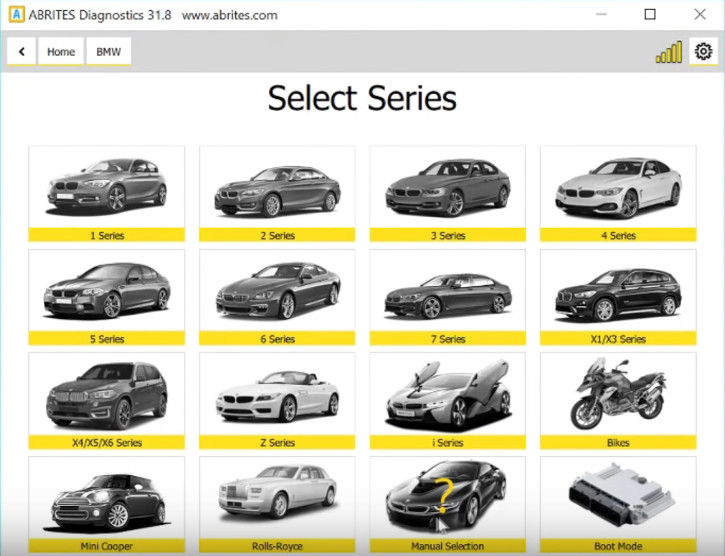Select the Manual Selection car with question mark
Viewport: 725px width, 556px height.
[447, 497]
